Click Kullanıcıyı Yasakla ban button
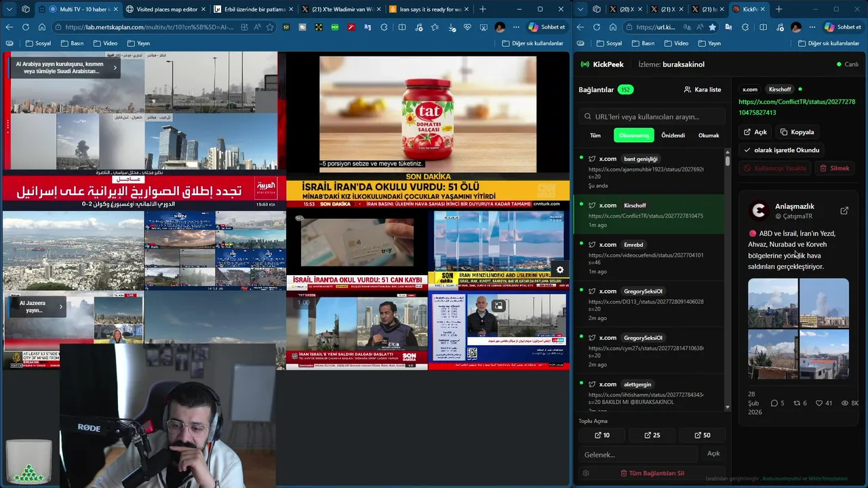This screenshot has width=868, height=488. (774, 168)
